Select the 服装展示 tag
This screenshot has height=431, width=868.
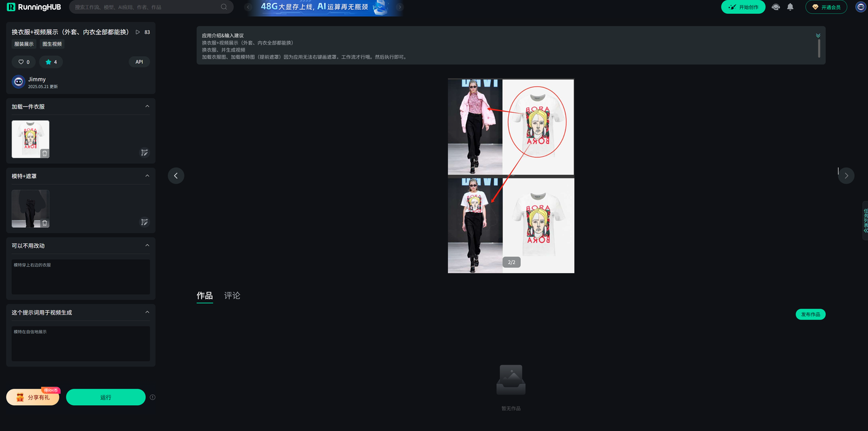coord(24,44)
